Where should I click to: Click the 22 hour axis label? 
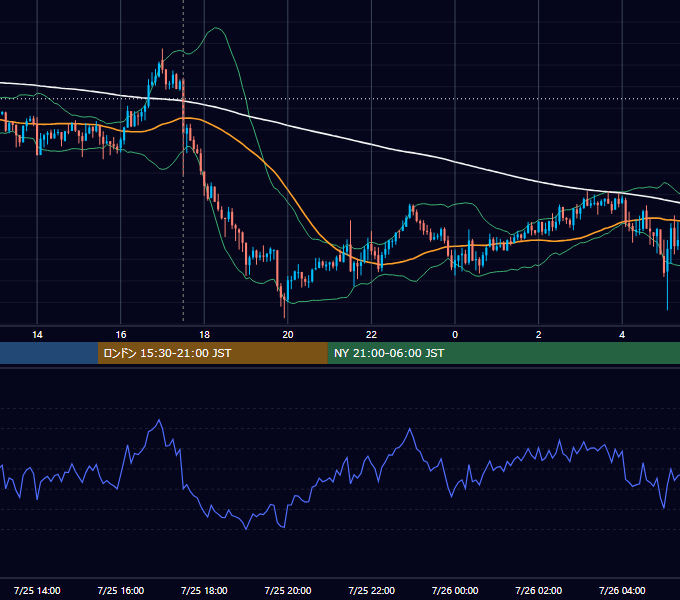click(371, 335)
